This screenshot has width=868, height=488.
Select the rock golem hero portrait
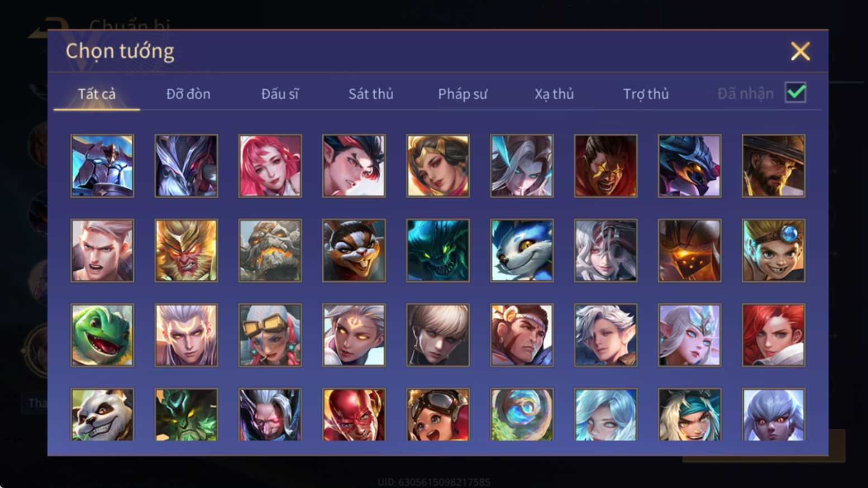tap(270, 250)
